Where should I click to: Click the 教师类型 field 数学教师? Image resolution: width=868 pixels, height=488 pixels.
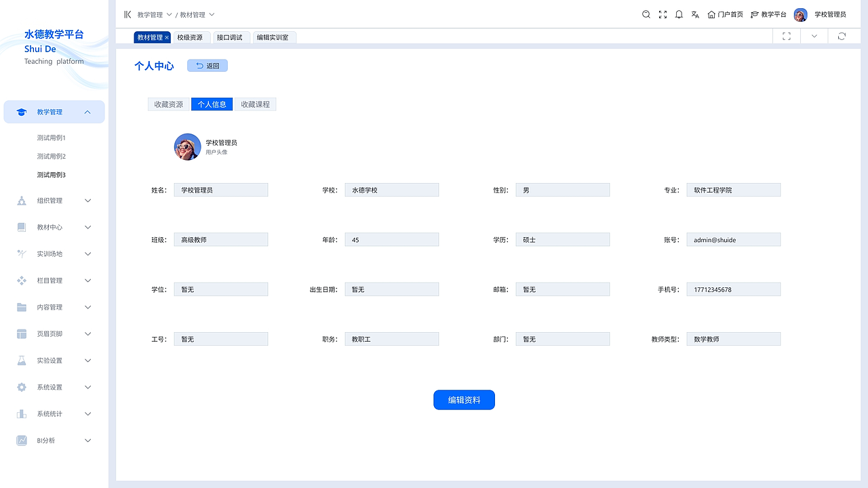click(x=734, y=339)
